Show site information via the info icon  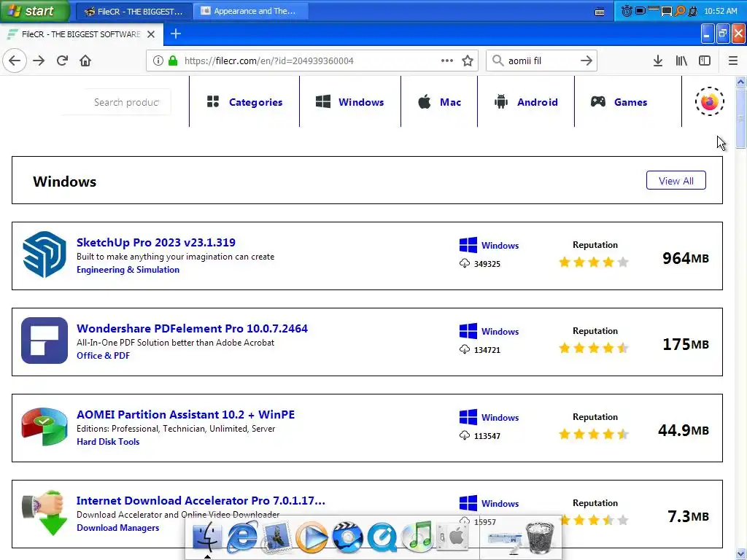(x=158, y=61)
